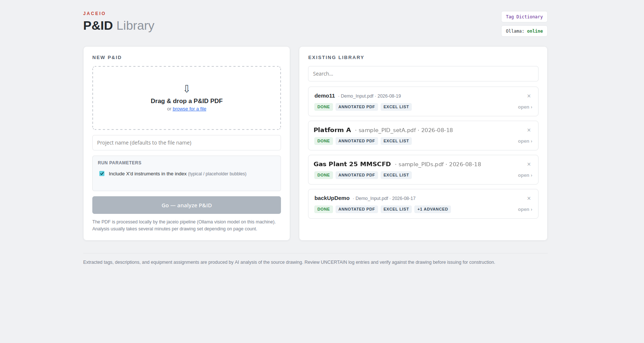644x343 pixels.
Task: Download demo11 Annotated PDF
Action: pyautogui.click(x=356, y=107)
